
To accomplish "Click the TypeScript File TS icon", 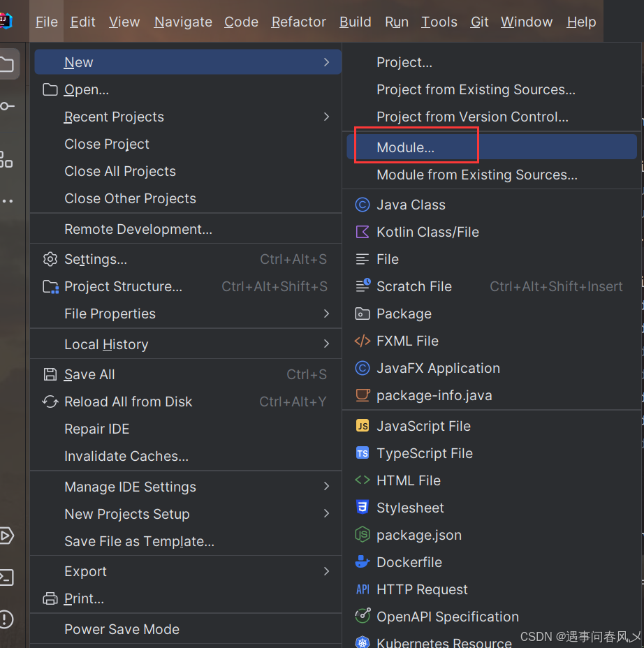I will point(363,453).
